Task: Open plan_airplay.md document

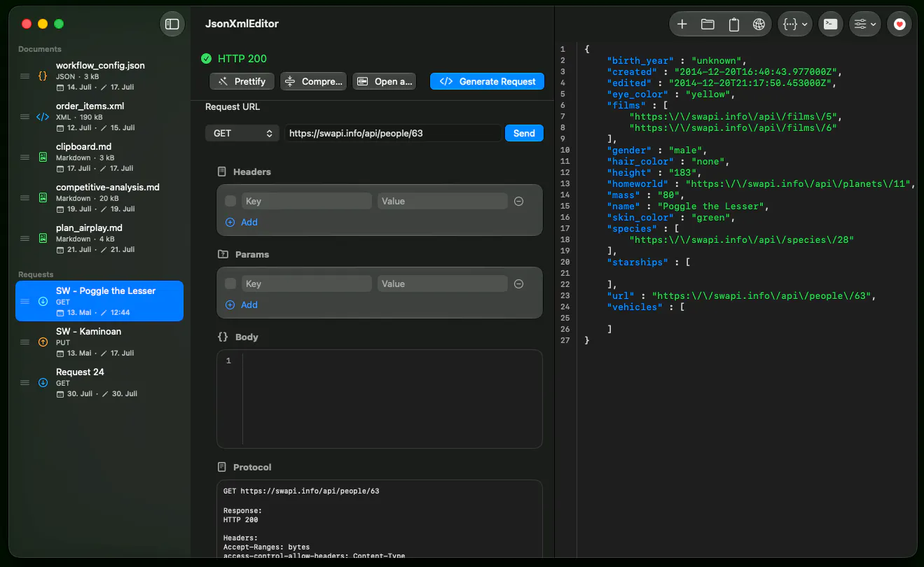Action: (99, 238)
